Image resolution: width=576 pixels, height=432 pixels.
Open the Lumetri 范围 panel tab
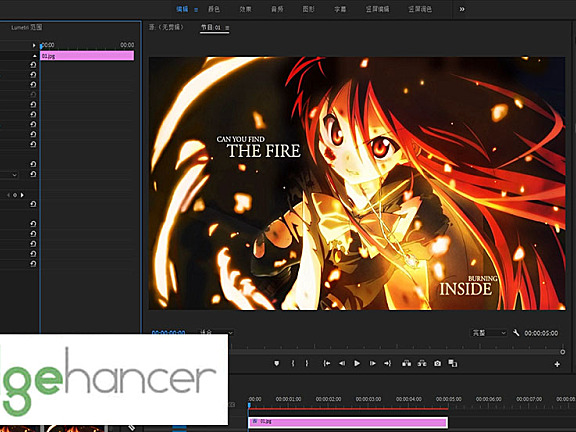click(x=26, y=27)
